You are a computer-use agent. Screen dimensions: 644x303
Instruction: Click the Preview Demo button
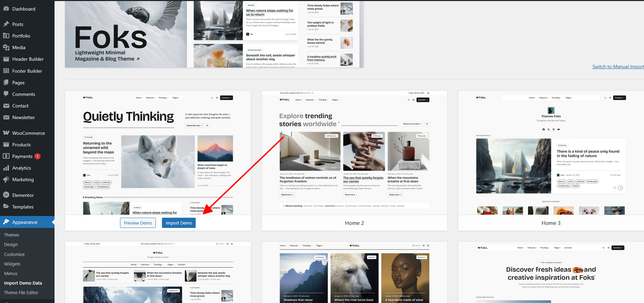click(138, 223)
